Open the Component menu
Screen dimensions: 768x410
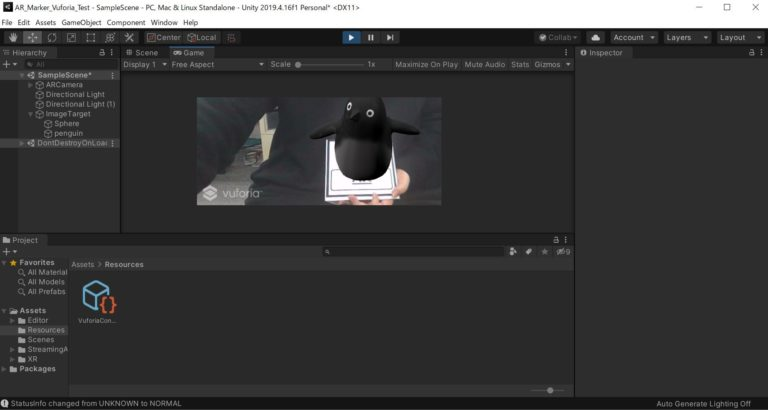[126, 23]
